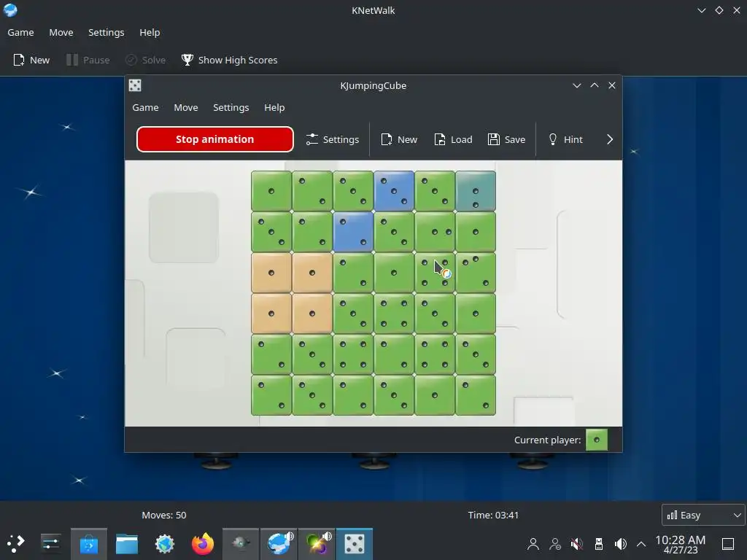Click the green cube in bottom-left corner
The width and height of the screenshot is (747, 560).
coord(271,395)
